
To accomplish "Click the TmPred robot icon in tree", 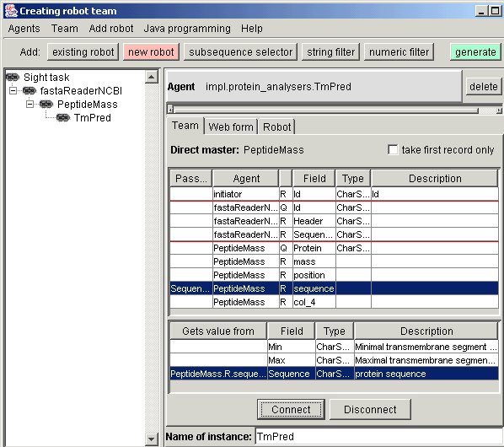I will point(63,118).
